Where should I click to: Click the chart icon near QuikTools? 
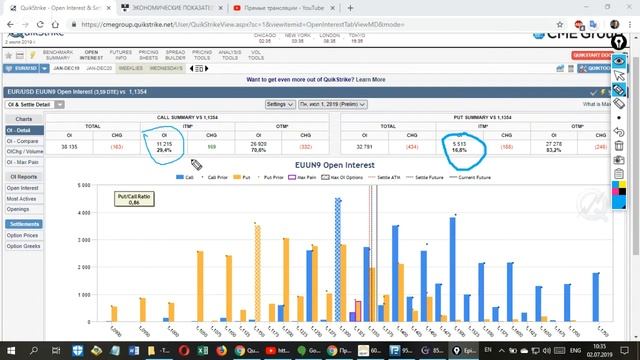(560, 69)
